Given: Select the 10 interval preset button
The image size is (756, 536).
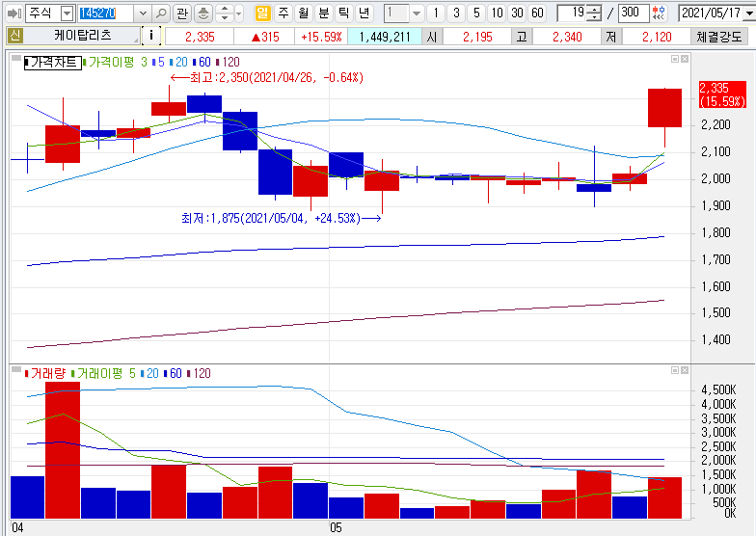Looking at the screenshot, I should (x=497, y=13).
